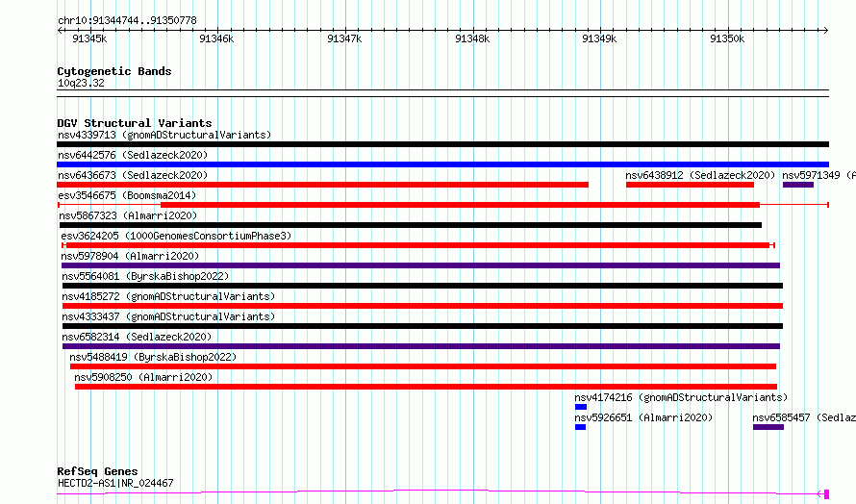The width and height of the screenshot is (856, 504).
Task: Click the DGV Structural Variants track title
Action: coord(134,123)
